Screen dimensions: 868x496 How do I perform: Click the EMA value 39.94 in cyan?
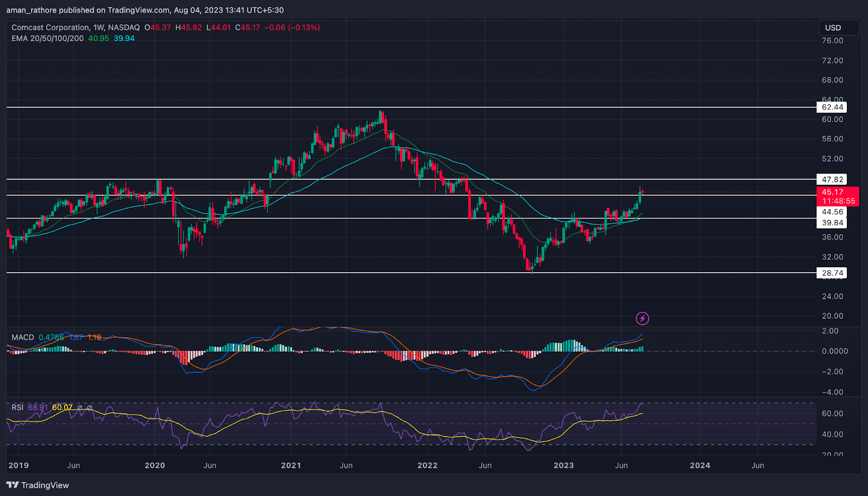[x=124, y=38]
